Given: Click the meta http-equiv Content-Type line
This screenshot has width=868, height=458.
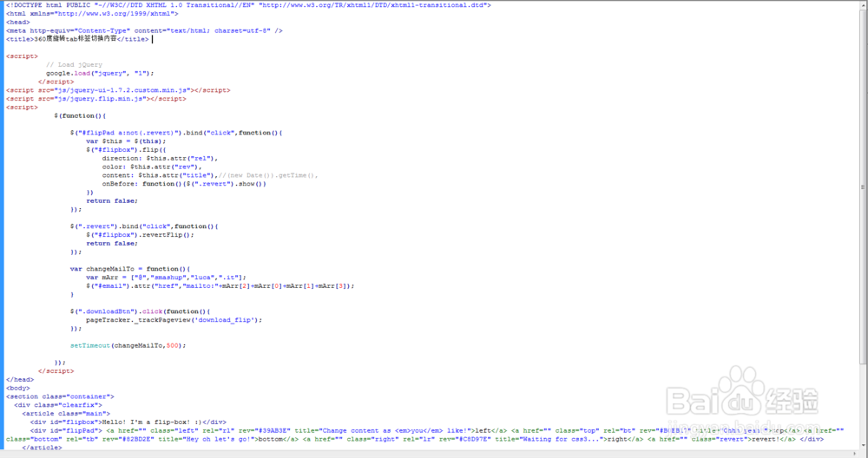Looking at the screenshot, I should [x=144, y=30].
